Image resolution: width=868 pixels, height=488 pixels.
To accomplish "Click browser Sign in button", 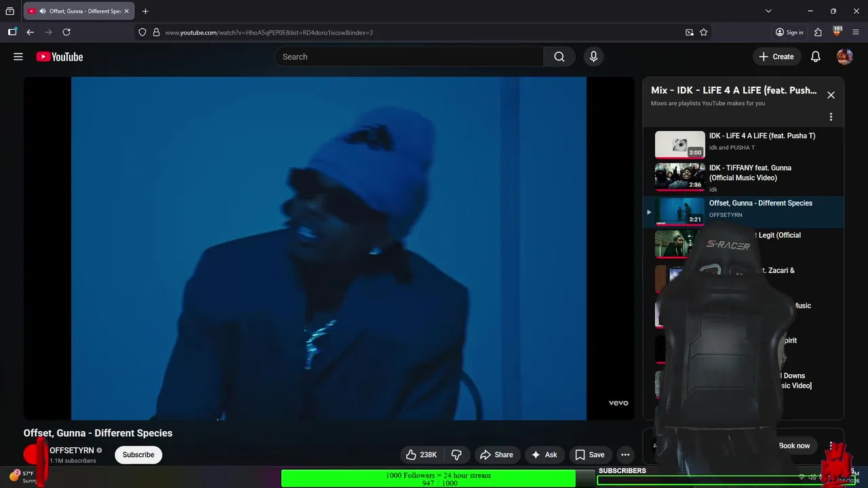I will coord(790,32).
